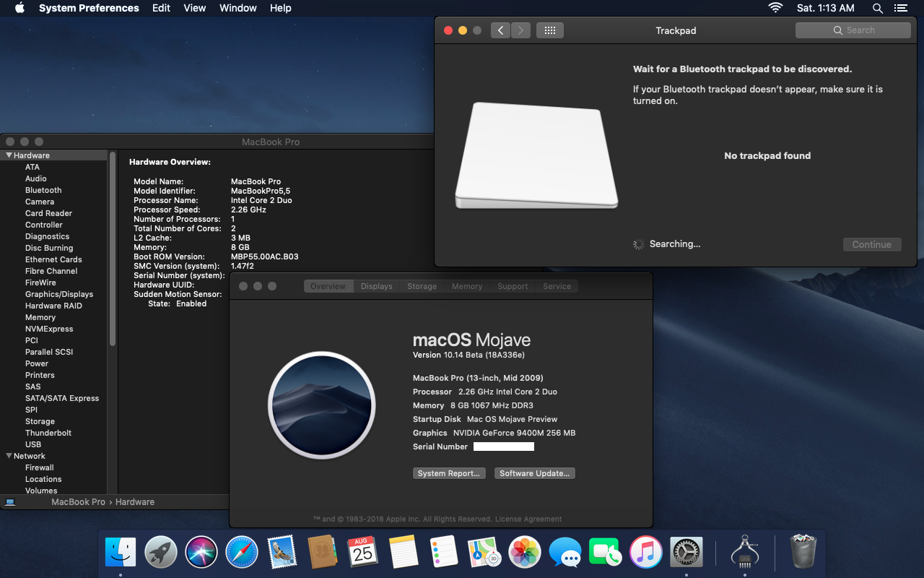924x578 pixels.
Task: Select Camera in Hardware list
Action: [x=40, y=202]
